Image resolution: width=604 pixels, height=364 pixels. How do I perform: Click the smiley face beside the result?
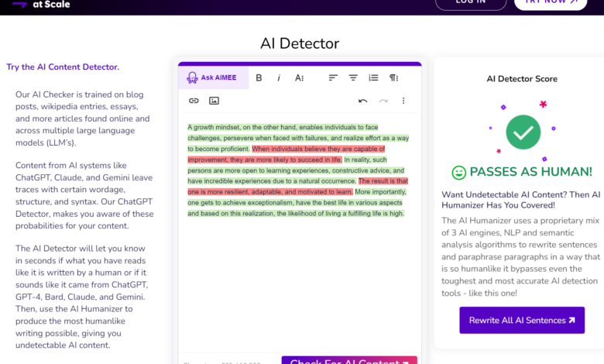tap(458, 173)
